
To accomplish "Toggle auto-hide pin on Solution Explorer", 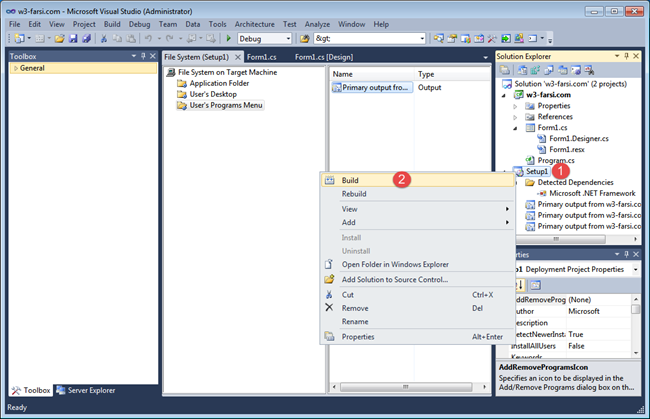I will point(626,56).
